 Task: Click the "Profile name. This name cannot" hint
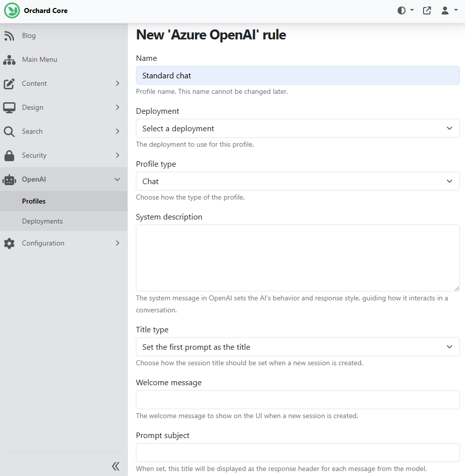coord(212,92)
